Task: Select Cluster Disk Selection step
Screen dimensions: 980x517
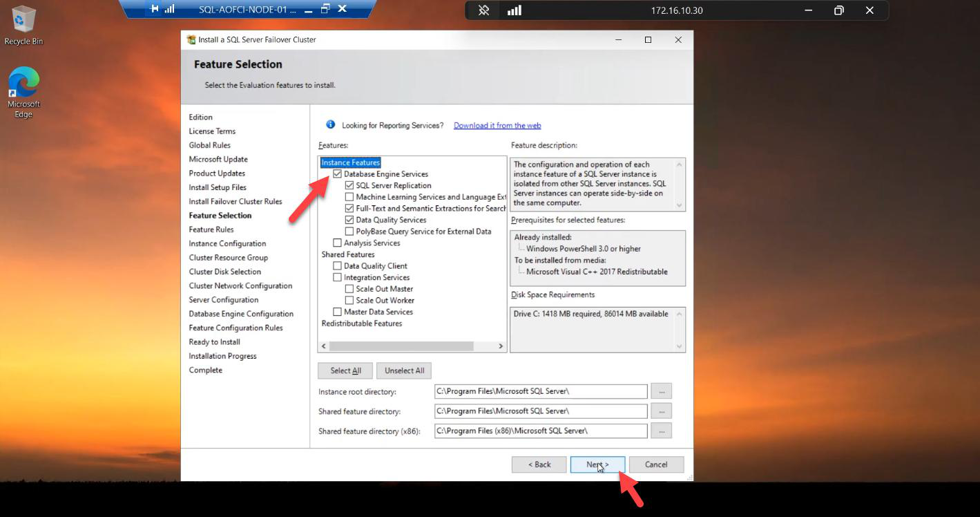Action: (225, 272)
